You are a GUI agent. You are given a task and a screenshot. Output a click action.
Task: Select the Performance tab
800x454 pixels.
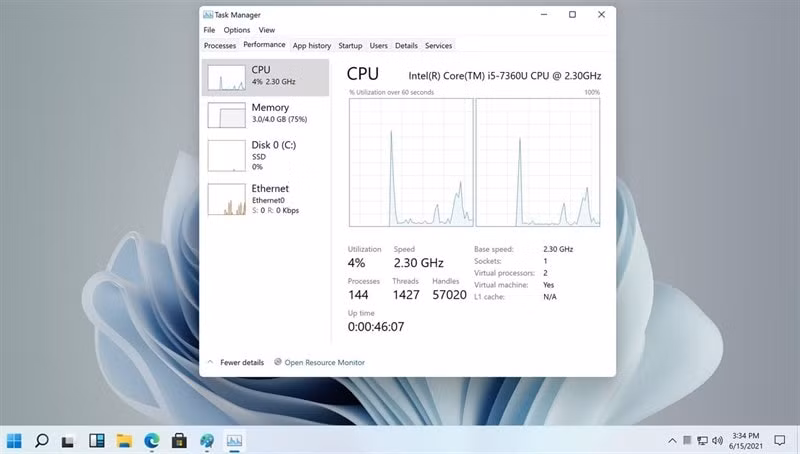pyautogui.click(x=264, y=44)
